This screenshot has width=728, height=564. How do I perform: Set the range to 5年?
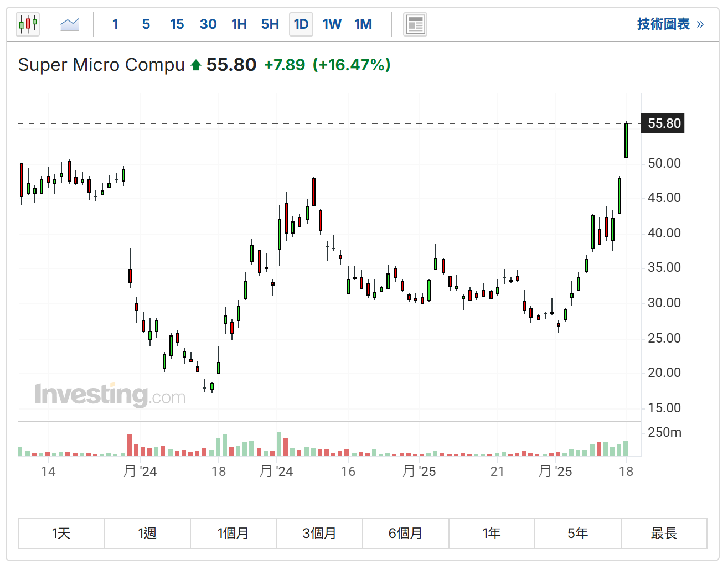point(578,534)
